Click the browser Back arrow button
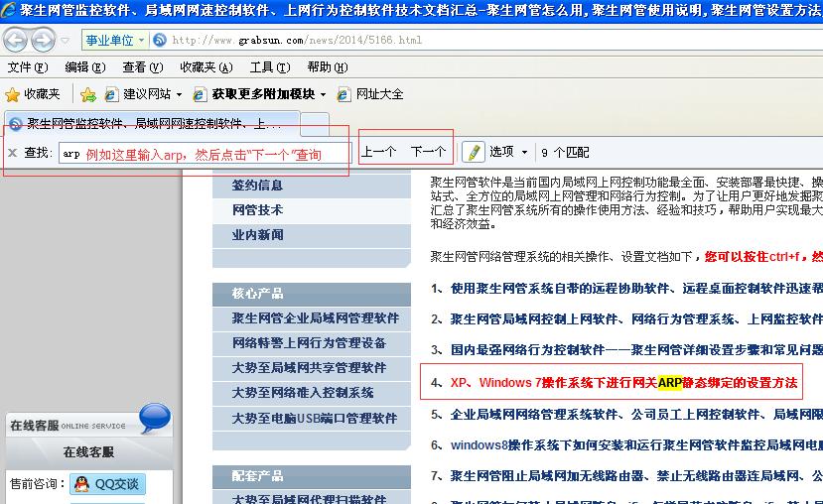The height and width of the screenshot is (504, 823). pos(15,40)
